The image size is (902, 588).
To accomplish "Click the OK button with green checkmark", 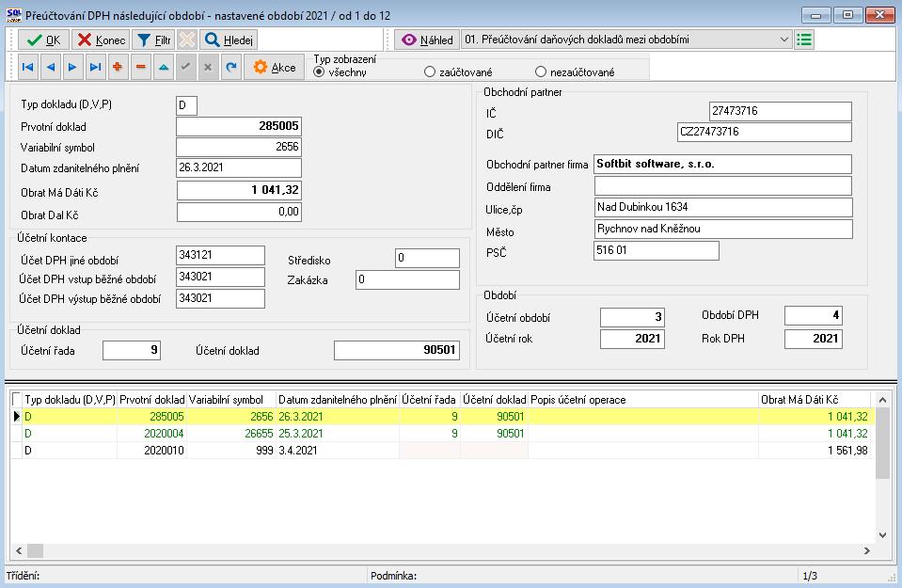I will pos(43,40).
